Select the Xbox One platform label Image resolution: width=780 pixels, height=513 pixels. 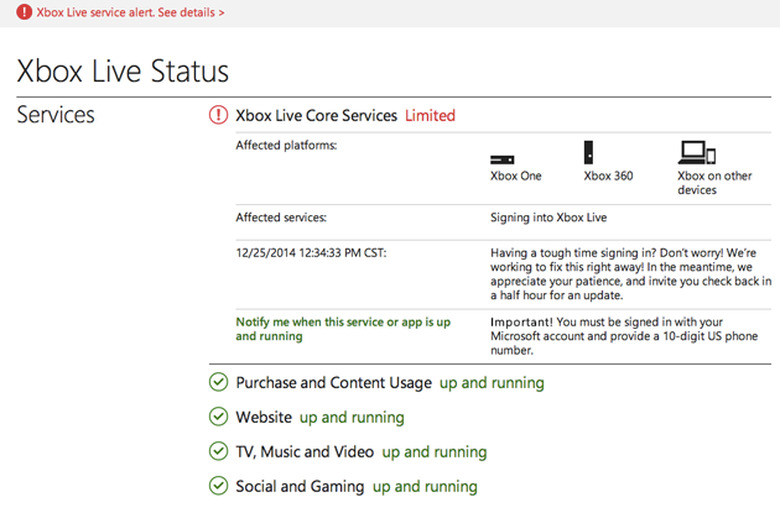[x=515, y=176]
